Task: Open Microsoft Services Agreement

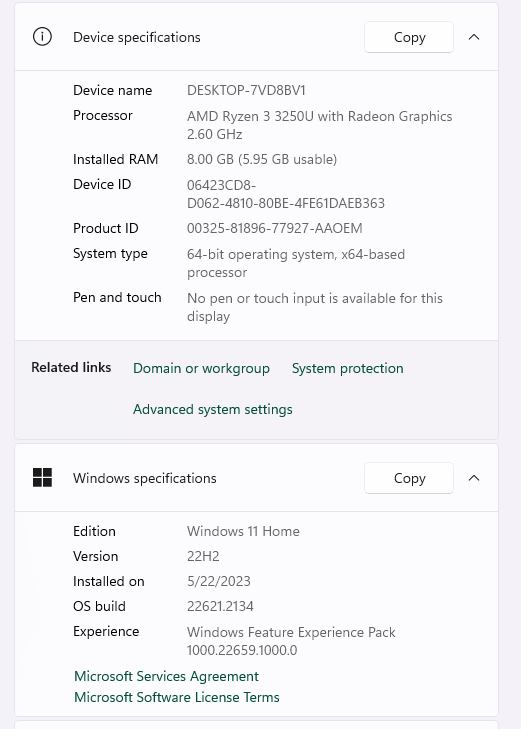Action: point(166,676)
